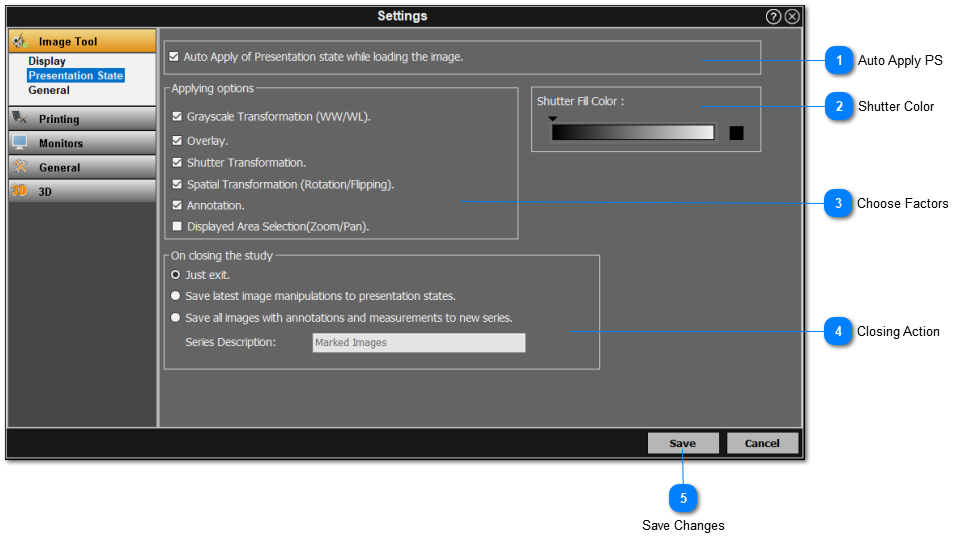The width and height of the screenshot is (965, 549).
Task: Click the General wrench icon
Action: tap(20, 167)
